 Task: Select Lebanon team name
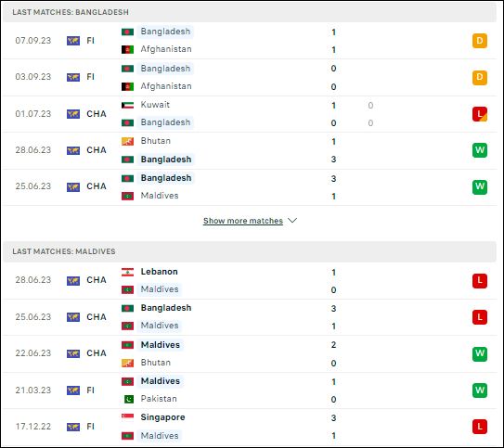(159, 272)
